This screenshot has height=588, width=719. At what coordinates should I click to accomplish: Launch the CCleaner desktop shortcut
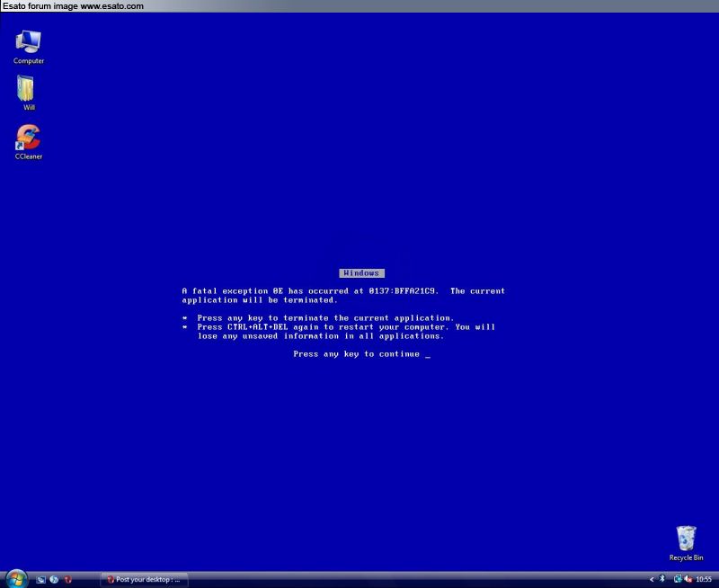tap(28, 142)
